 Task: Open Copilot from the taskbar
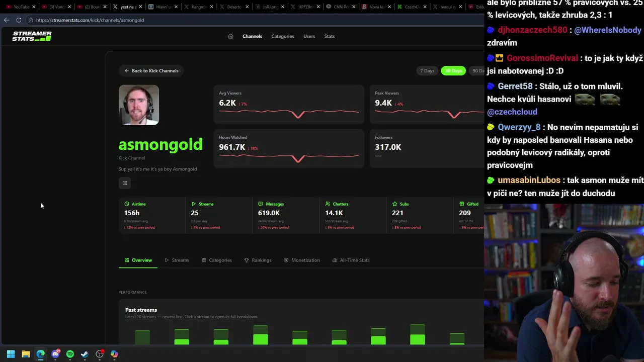114,354
